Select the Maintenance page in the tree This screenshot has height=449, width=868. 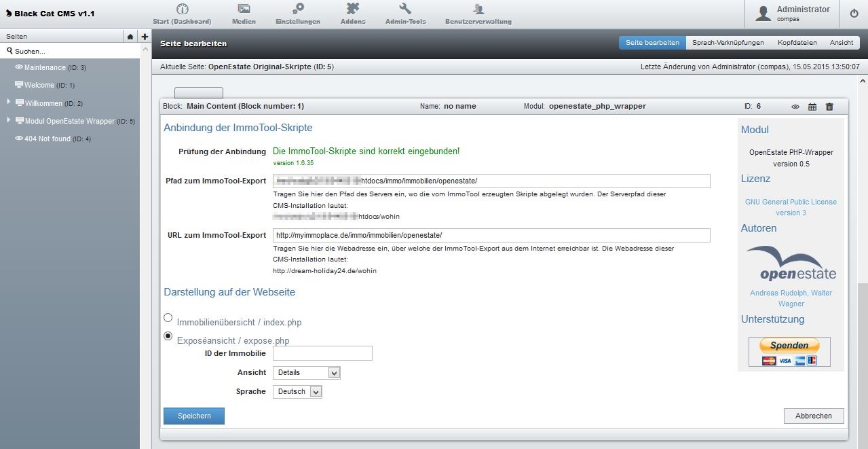55,67
